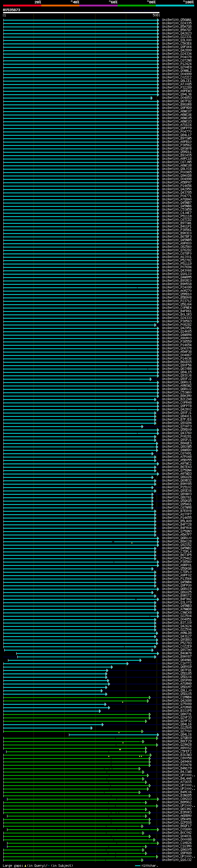Open hit UniRef100_P38560
The image size is (197, 868).
177,562
